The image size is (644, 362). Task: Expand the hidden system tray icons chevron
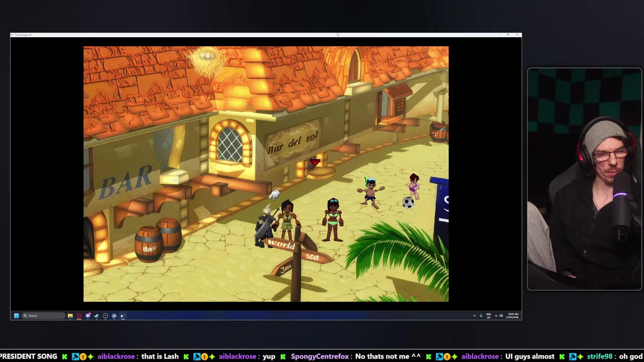coord(474,316)
